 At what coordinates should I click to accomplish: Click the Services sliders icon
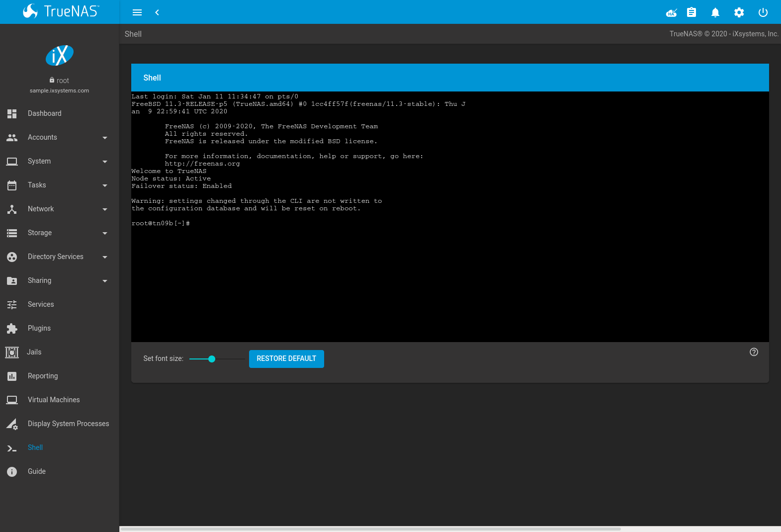pyautogui.click(x=12, y=304)
